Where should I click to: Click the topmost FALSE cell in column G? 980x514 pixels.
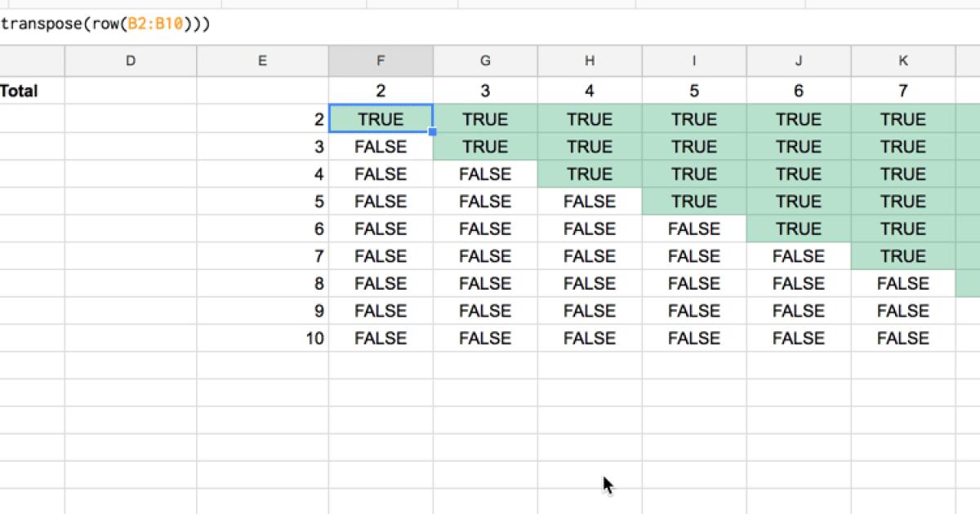pos(485,175)
